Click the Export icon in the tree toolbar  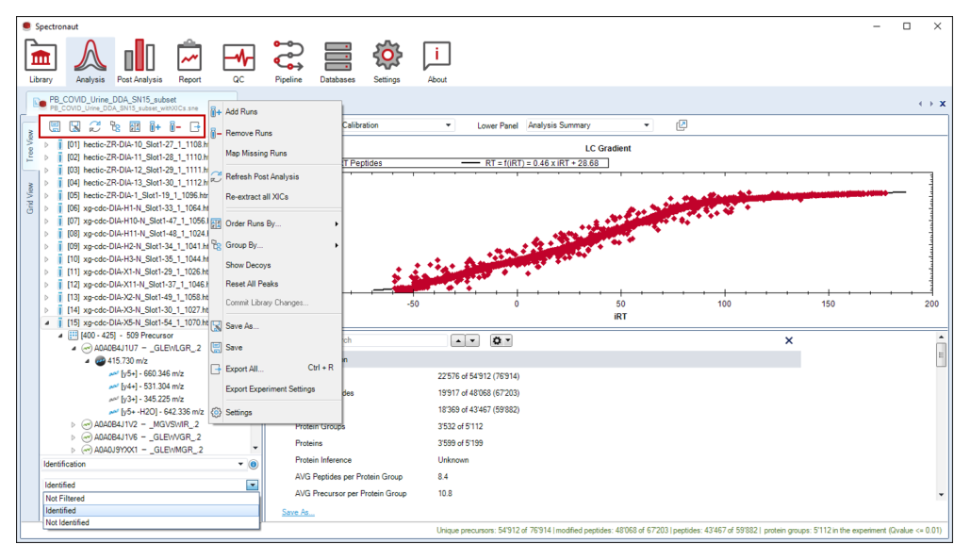click(x=195, y=127)
